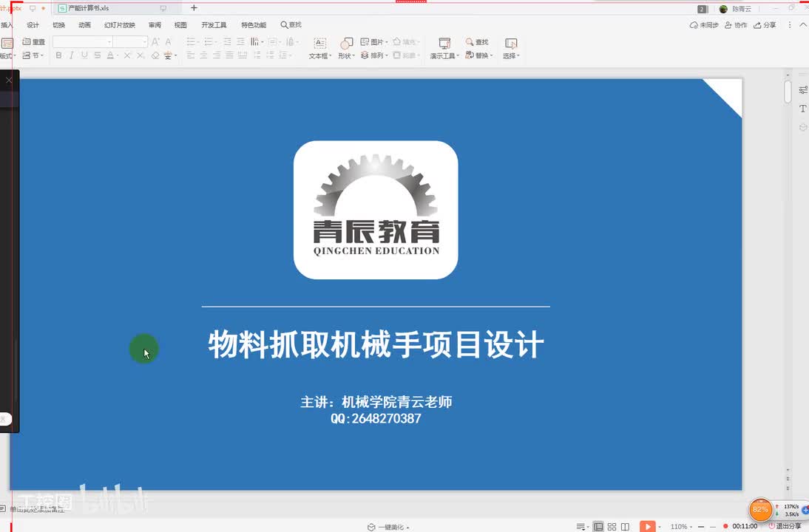Switch to slide sorter grid view
The image size is (809, 532).
[612, 526]
